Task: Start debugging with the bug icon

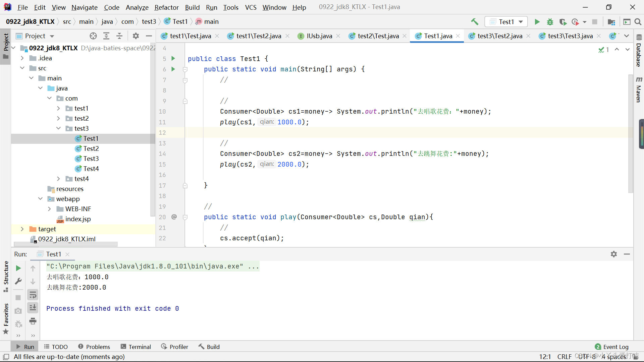Action: tap(550, 22)
